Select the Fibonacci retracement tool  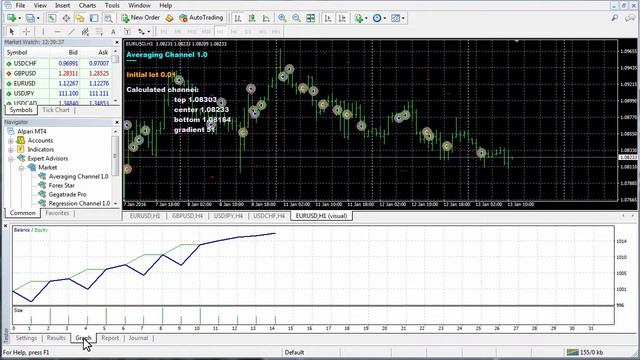click(x=99, y=31)
